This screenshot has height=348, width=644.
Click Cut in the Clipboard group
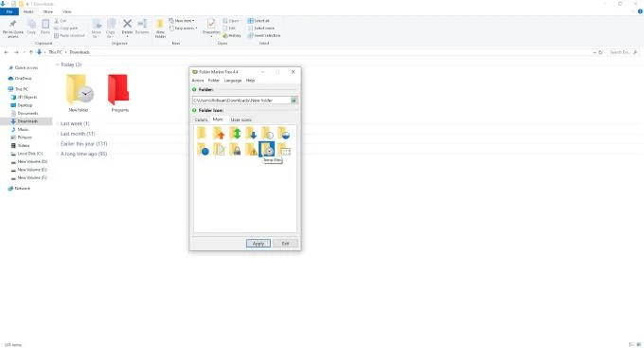pos(61,21)
